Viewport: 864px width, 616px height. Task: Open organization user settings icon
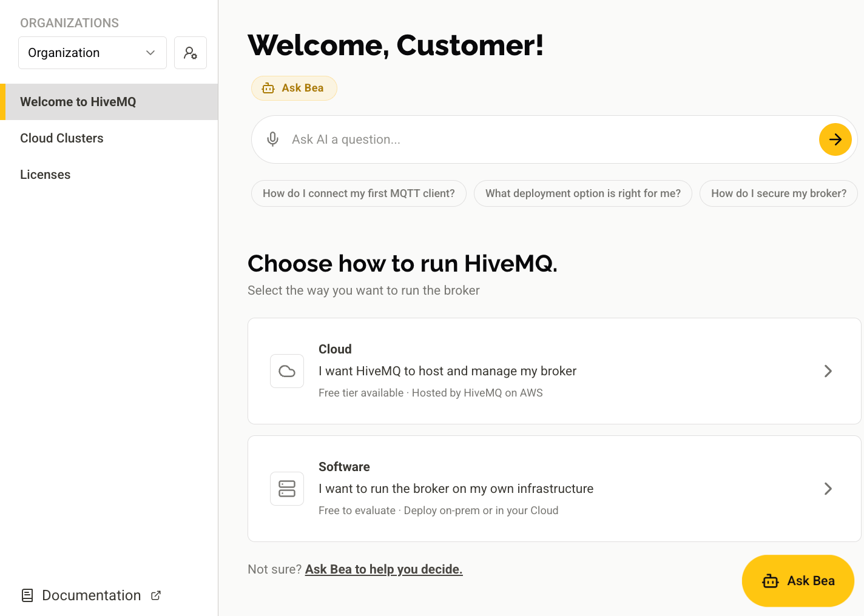click(x=191, y=53)
